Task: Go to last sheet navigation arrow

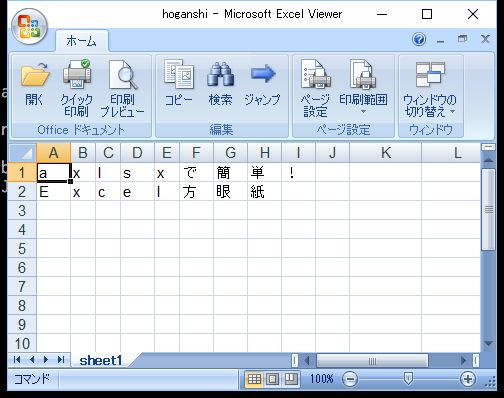Action: (61, 360)
